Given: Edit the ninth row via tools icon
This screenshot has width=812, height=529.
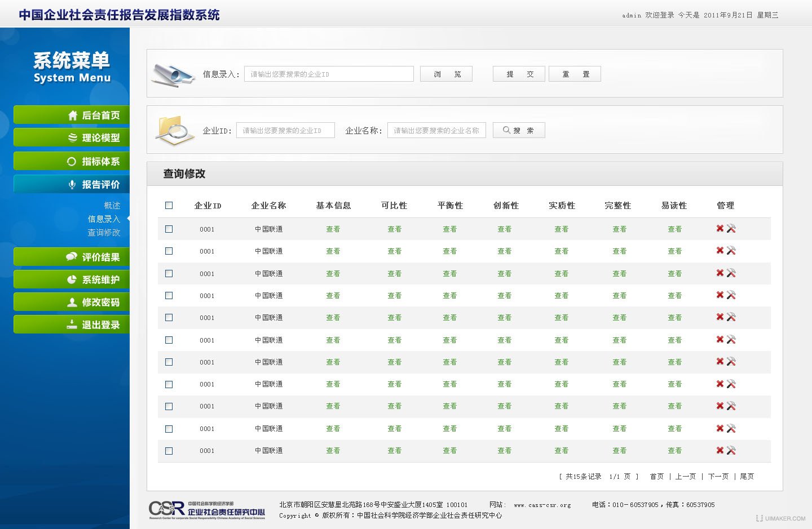Looking at the screenshot, I should (x=731, y=406).
